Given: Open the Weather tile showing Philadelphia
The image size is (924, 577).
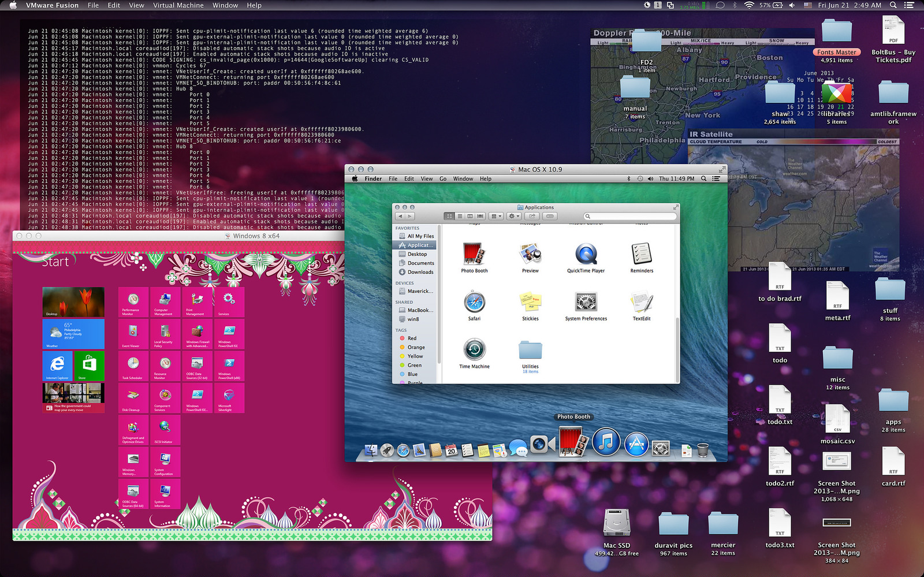Looking at the screenshot, I should [x=73, y=334].
